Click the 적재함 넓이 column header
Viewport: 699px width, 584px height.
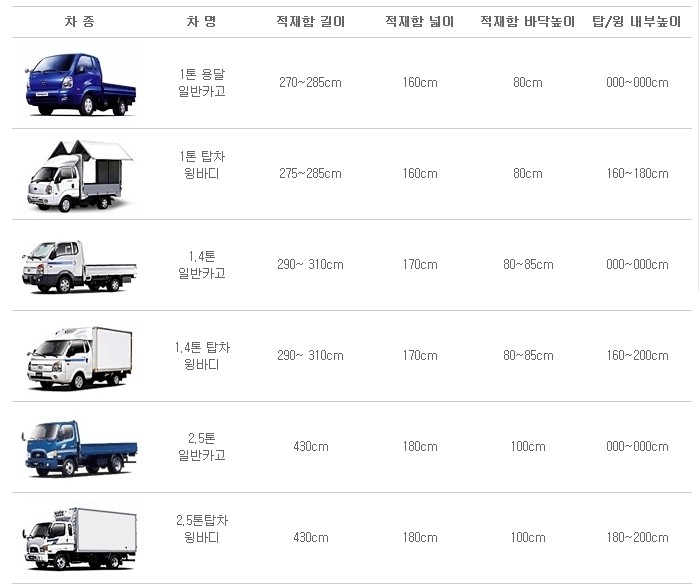[x=419, y=21]
